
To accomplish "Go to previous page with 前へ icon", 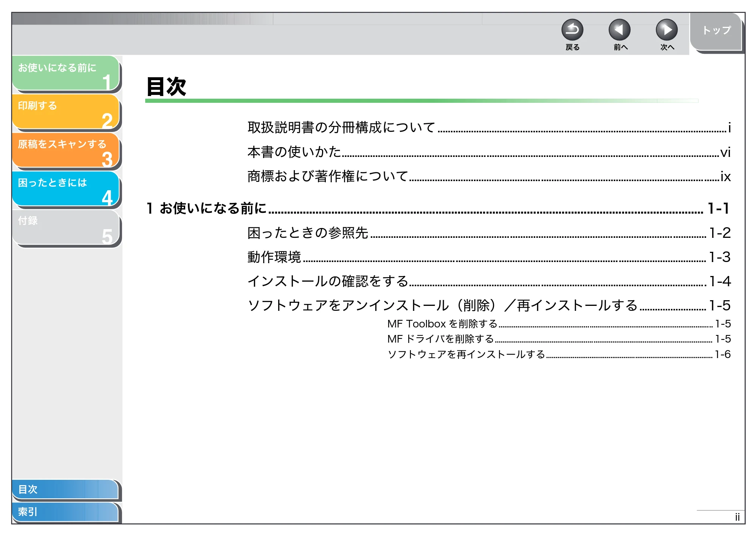I will click(x=620, y=30).
